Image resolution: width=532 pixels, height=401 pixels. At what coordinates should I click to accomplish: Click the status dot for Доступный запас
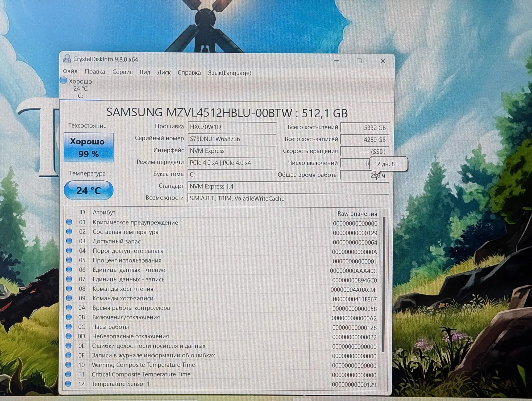pos(69,241)
